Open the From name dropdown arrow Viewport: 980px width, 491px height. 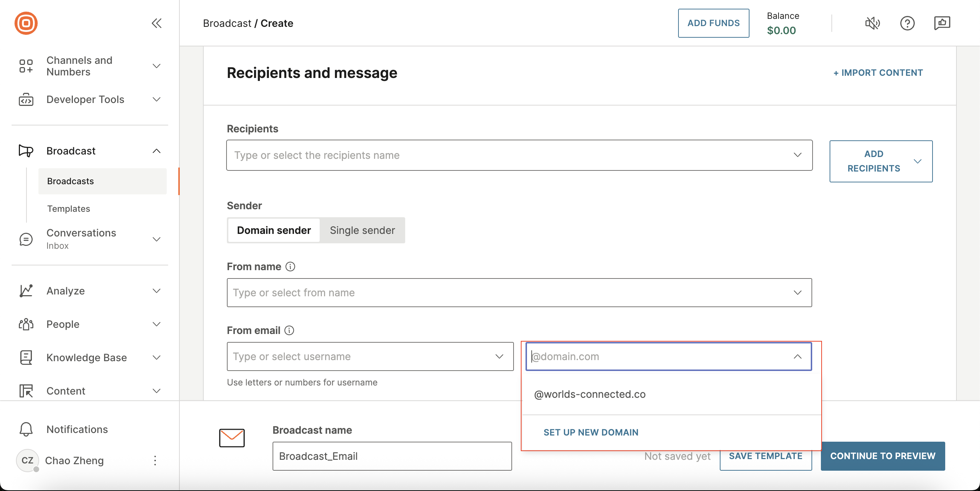(x=797, y=292)
